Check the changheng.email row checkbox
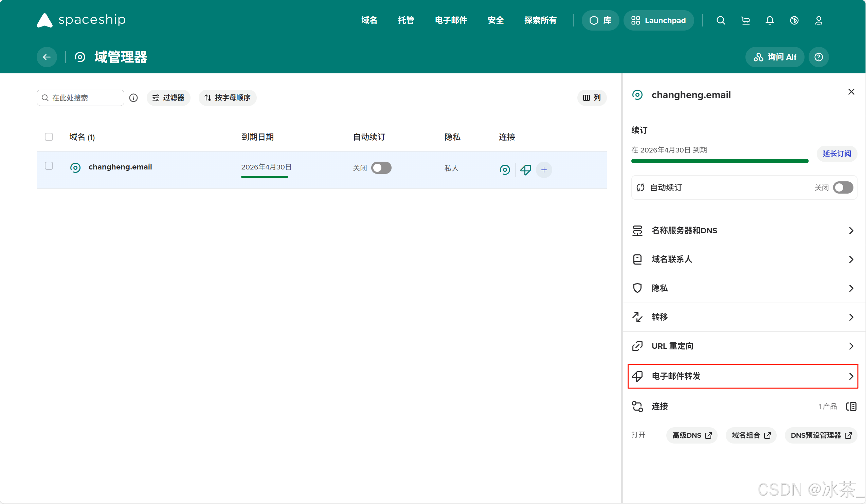Screen dimensions: 866x504 [x=49, y=166]
